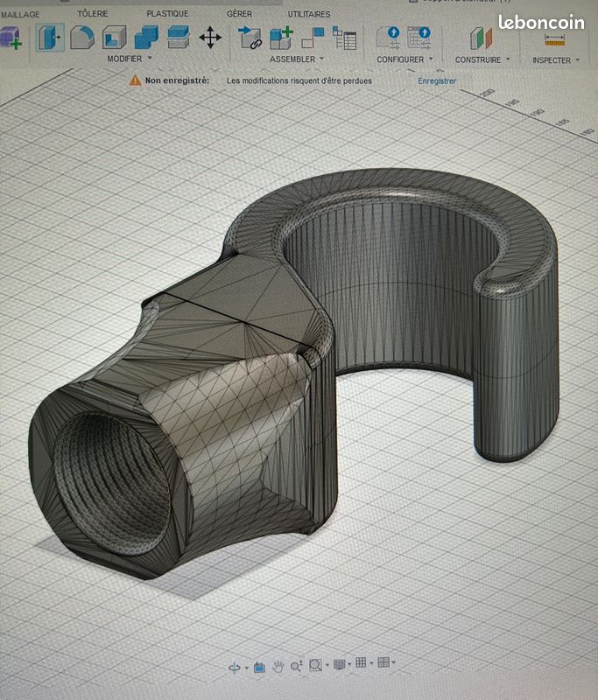Screen dimensions: 598x700
Task: Click 'Les modifications risquent d'être perdues' message
Action: (299, 80)
